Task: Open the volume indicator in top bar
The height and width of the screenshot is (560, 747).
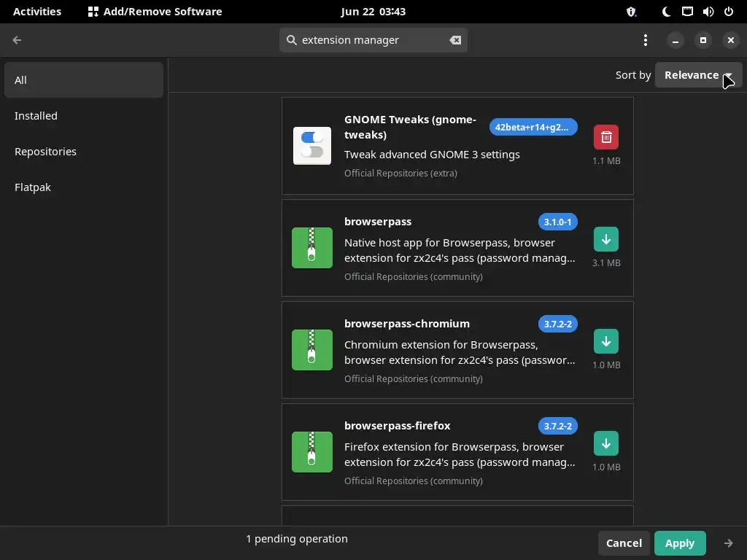Action: point(708,12)
